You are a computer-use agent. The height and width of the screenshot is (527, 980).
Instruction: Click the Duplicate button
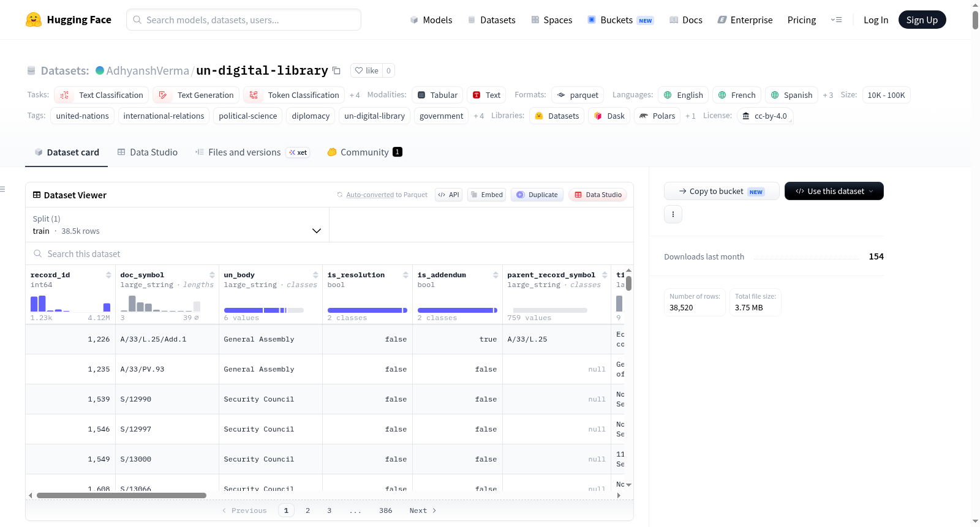point(537,195)
